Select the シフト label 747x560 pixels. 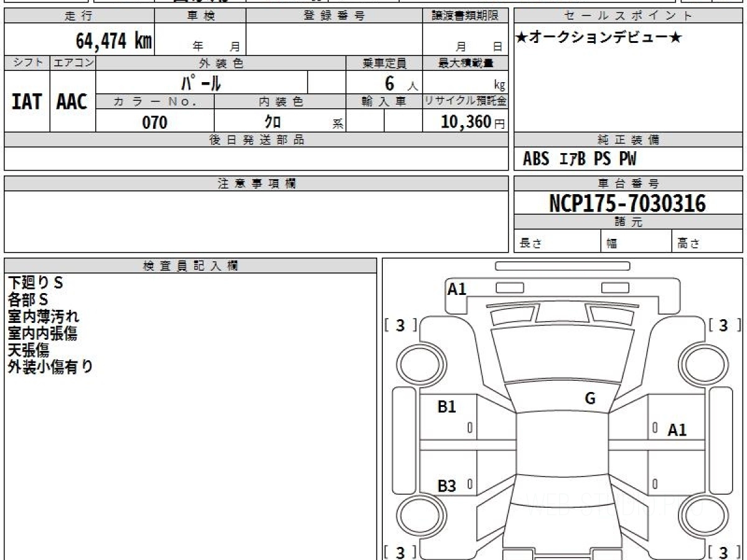pos(27,63)
